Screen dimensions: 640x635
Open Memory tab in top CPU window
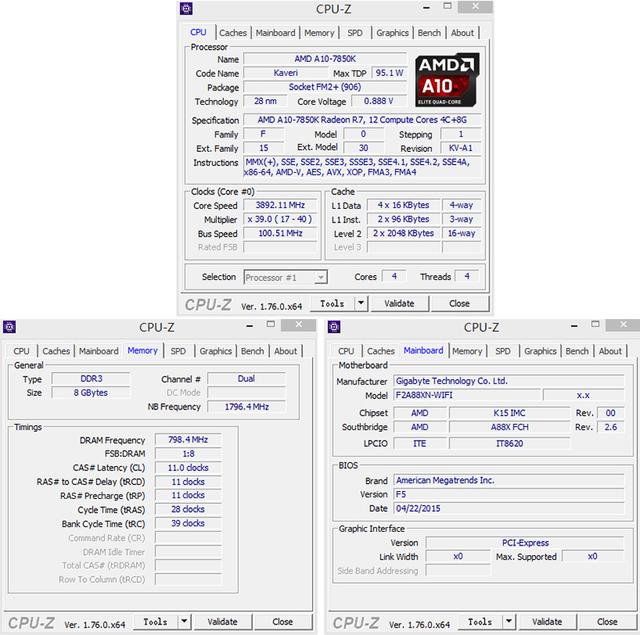[x=319, y=33]
